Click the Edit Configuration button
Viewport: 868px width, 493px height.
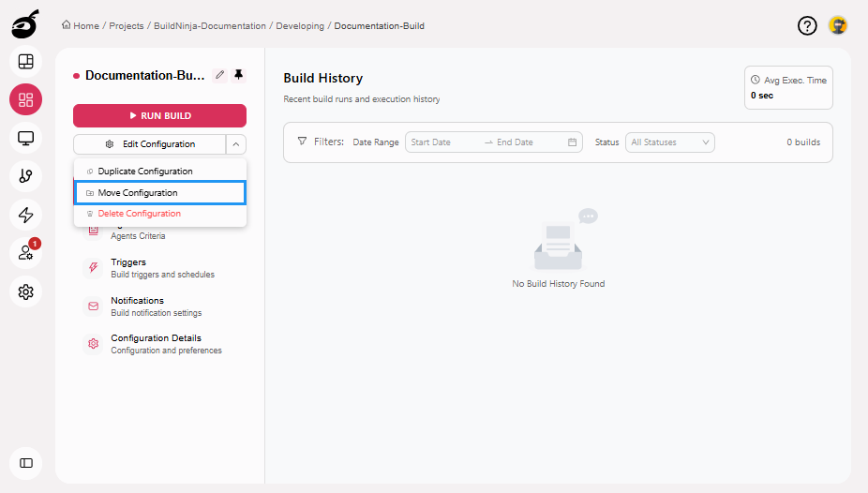(149, 143)
